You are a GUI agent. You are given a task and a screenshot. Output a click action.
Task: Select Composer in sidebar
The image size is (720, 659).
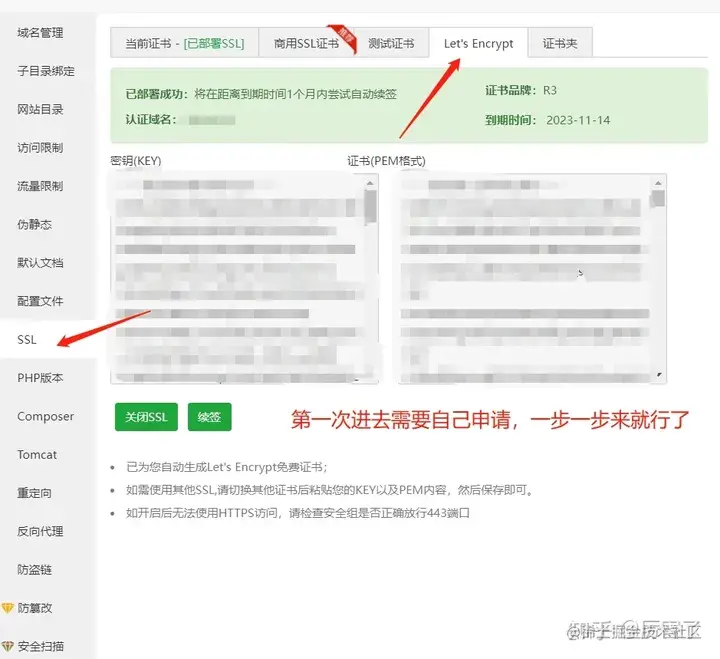coord(45,417)
